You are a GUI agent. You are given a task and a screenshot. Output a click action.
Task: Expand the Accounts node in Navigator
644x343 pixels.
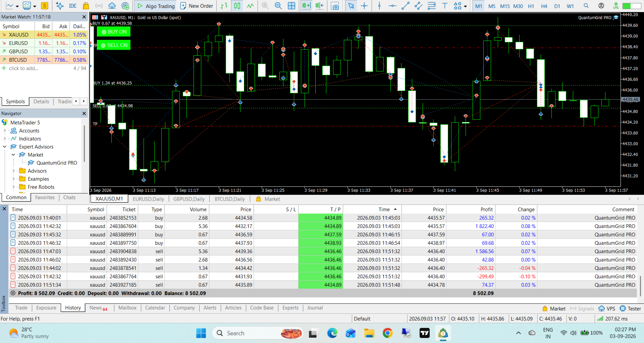coord(5,131)
